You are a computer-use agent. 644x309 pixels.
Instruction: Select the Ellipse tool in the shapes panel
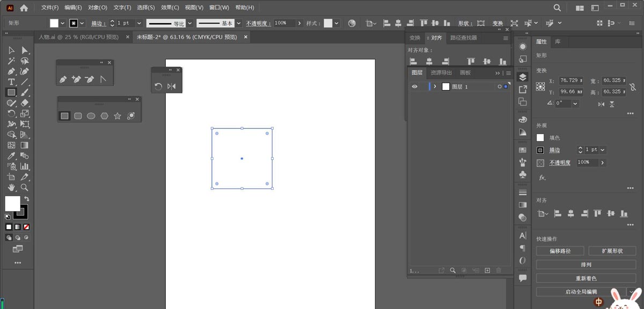tap(91, 115)
